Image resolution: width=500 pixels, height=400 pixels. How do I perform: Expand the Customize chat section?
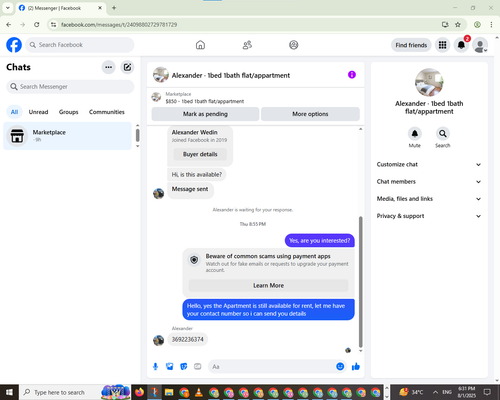coord(429,164)
